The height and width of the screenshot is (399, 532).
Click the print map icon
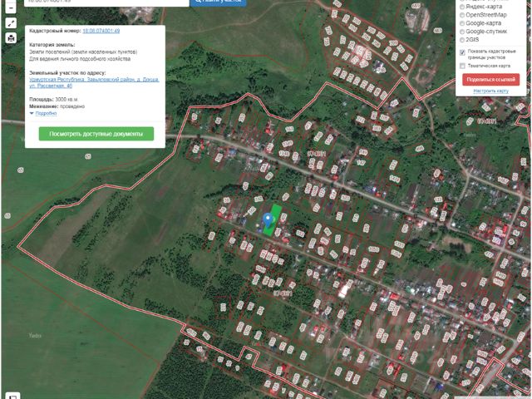coord(11,38)
